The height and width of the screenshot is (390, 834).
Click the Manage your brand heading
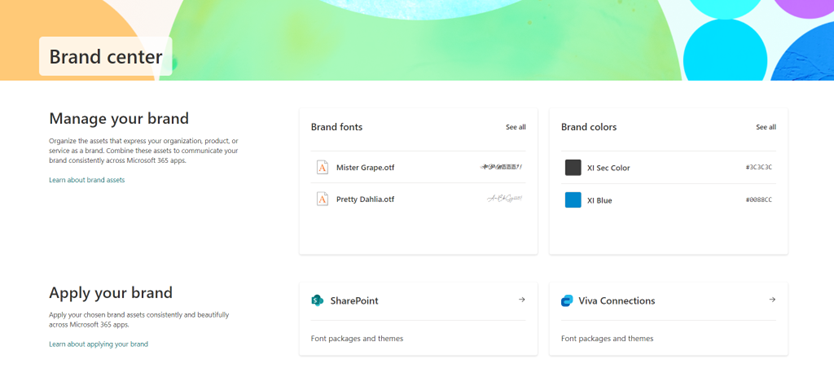[119, 118]
